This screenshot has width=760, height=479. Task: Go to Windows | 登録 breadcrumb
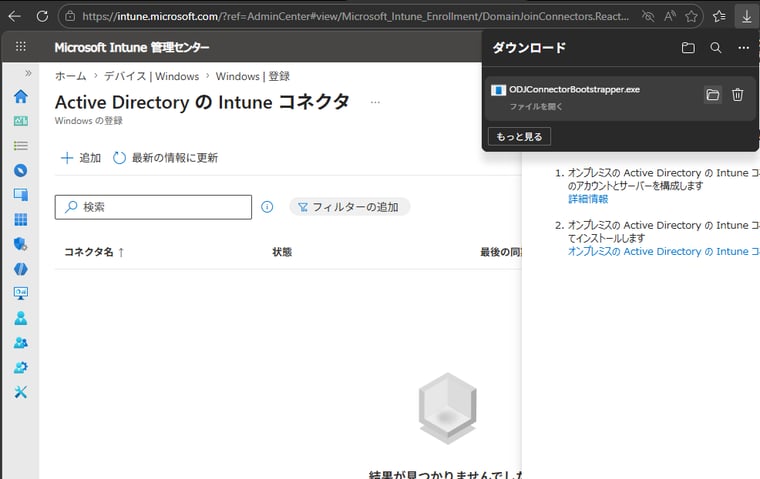click(253, 76)
